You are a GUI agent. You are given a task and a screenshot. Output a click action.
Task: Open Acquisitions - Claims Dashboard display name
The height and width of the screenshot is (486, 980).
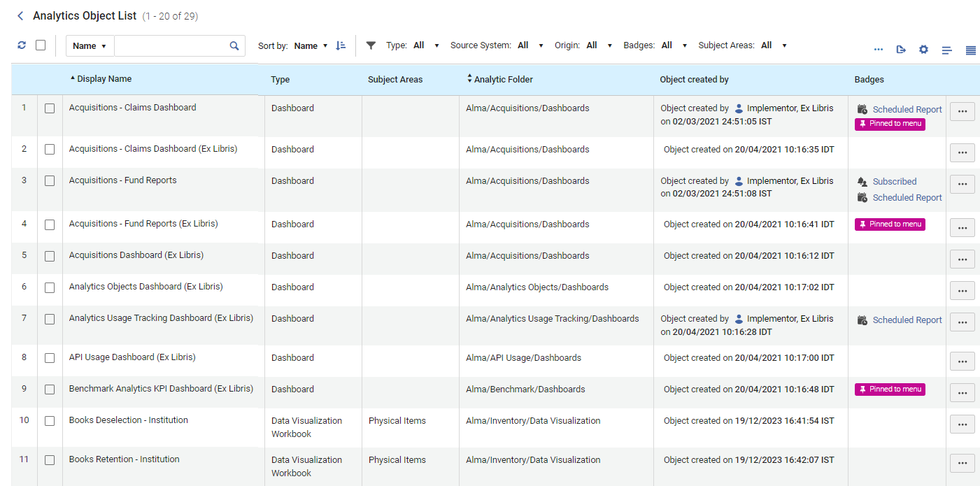tap(132, 108)
